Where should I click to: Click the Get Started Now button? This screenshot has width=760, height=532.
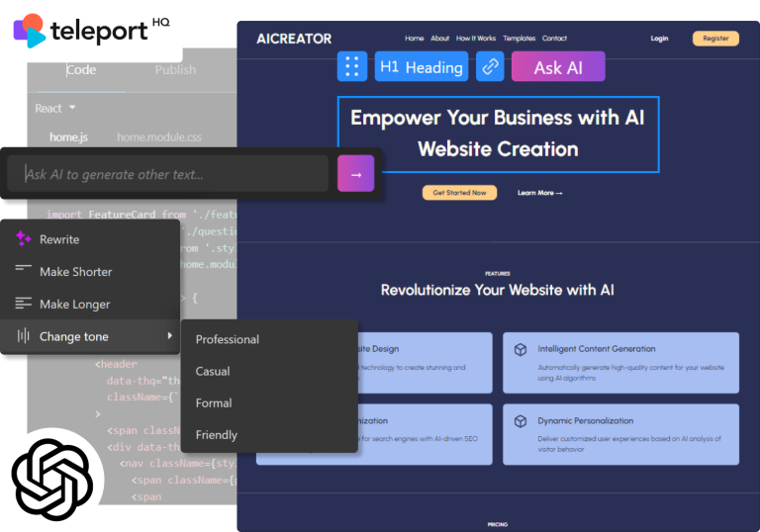pos(459,193)
